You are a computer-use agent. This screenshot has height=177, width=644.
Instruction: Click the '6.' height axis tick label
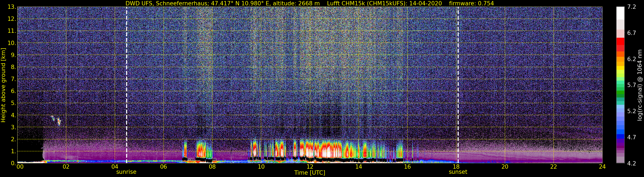click(13, 91)
